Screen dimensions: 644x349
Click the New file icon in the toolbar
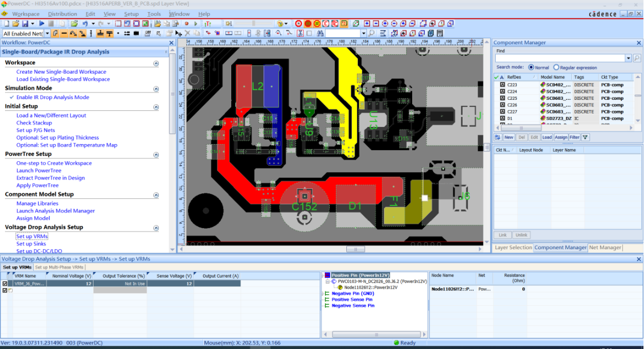point(7,23)
